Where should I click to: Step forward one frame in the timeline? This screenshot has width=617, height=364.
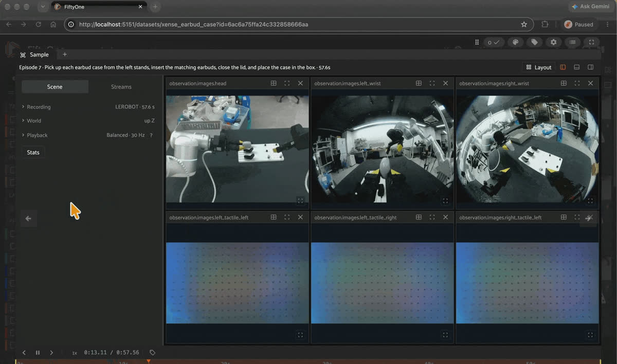pyautogui.click(x=51, y=353)
